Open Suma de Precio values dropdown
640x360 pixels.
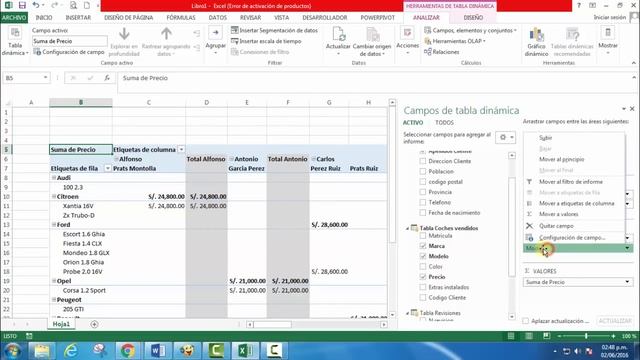[627, 282]
